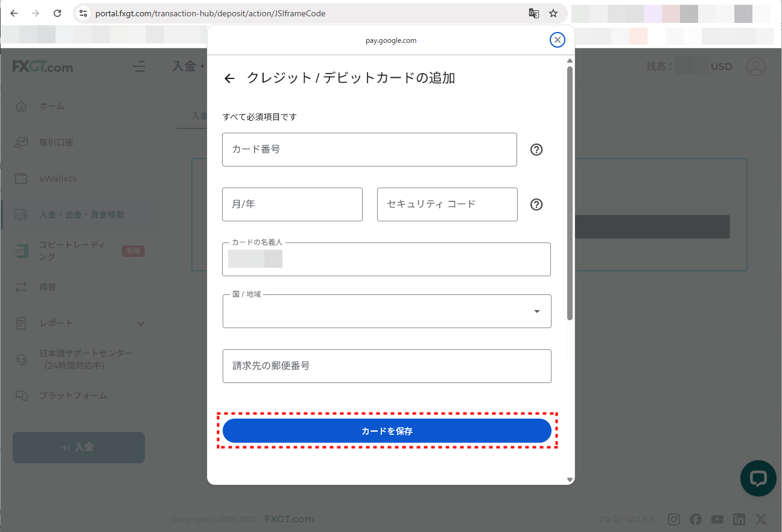Bookmark this page with star icon
The height and width of the screenshot is (532, 782).
[553, 13]
